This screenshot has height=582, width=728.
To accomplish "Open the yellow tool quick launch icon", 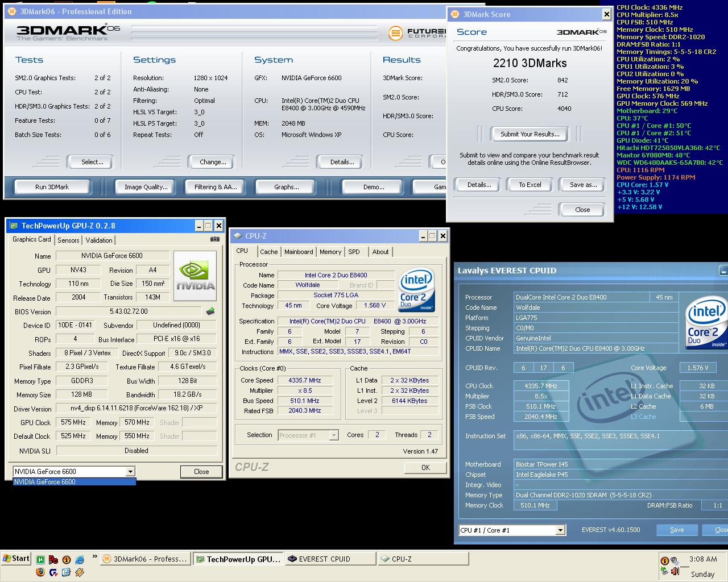I will [x=80, y=572].
